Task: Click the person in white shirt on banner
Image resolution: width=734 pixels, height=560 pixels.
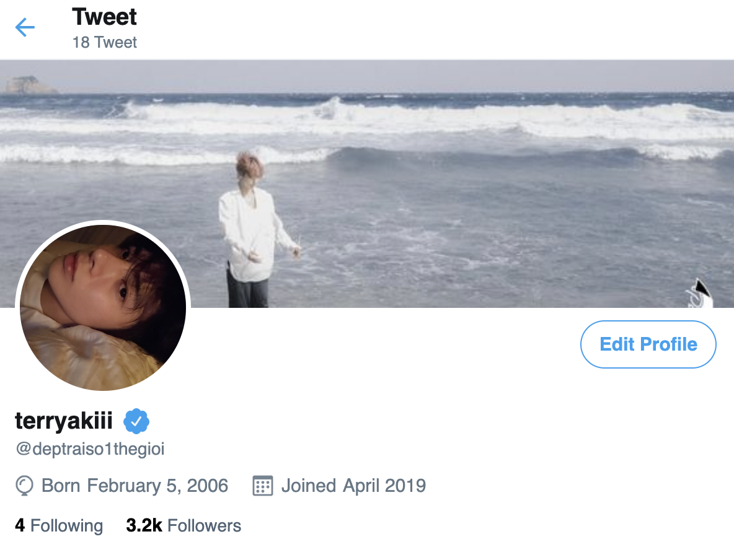Action: [255, 229]
